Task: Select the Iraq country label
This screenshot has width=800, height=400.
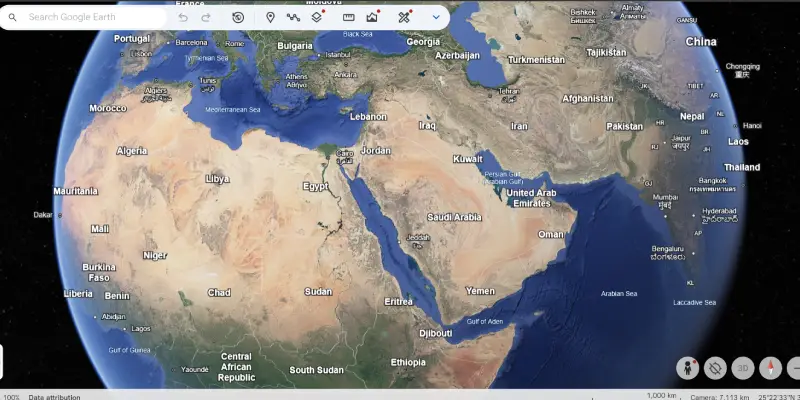Action: 427,126
